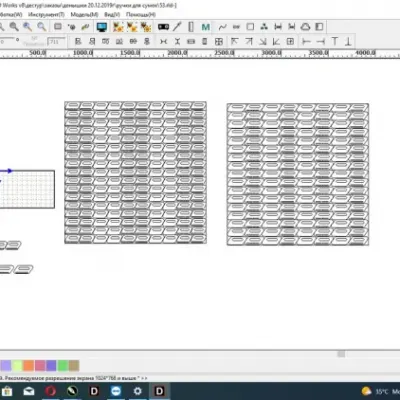Open the blue monitor display icon
The height and width of the screenshot is (400, 400).
tap(102, 27)
